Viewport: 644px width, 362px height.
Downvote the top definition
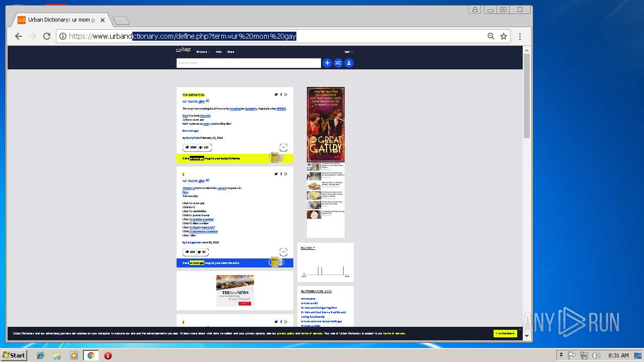204,147
